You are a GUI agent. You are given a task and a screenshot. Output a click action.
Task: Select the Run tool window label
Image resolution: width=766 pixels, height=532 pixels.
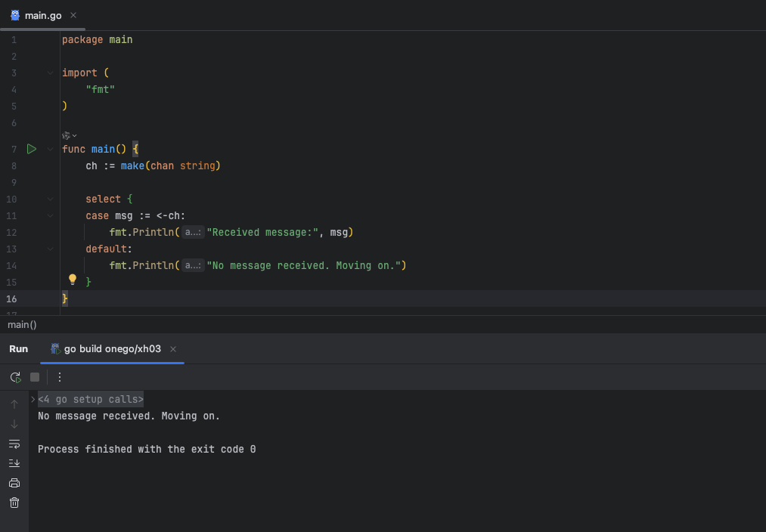tap(19, 349)
